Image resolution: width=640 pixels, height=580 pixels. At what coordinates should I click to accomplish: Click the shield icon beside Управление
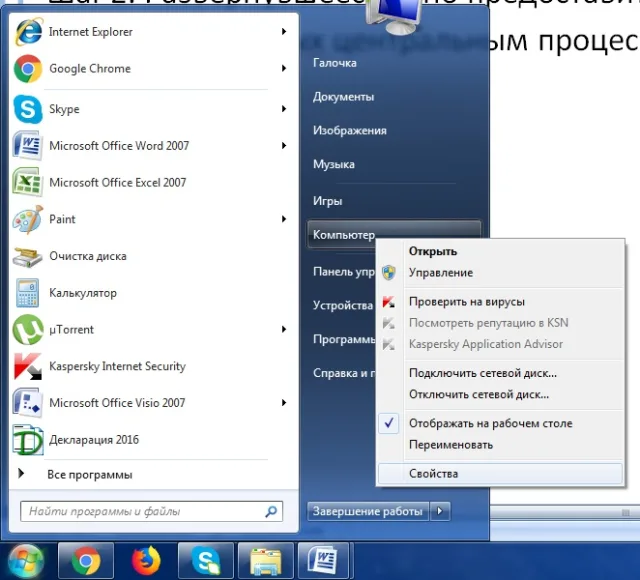[389, 273]
